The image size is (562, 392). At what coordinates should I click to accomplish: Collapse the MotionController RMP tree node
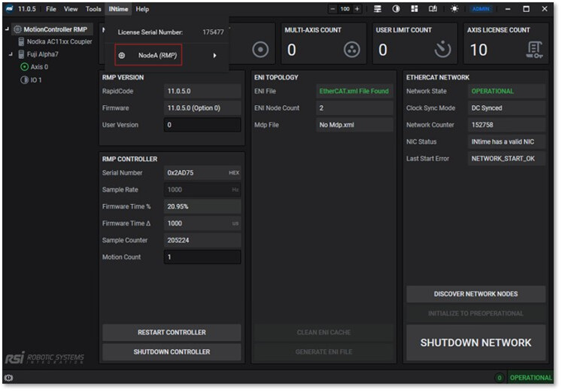coord(8,29)
